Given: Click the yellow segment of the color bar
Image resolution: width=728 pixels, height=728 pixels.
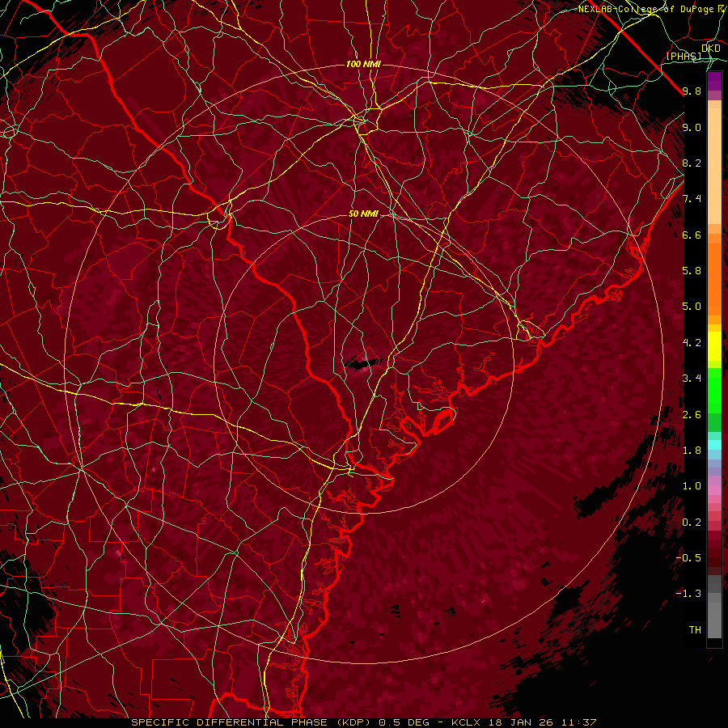Looking at the screenshot, I should coord(714,346).
